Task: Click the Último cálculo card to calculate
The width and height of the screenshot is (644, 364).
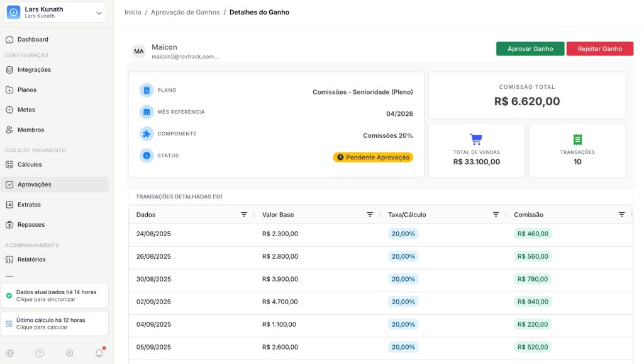Action: click(x=55, y=324)
